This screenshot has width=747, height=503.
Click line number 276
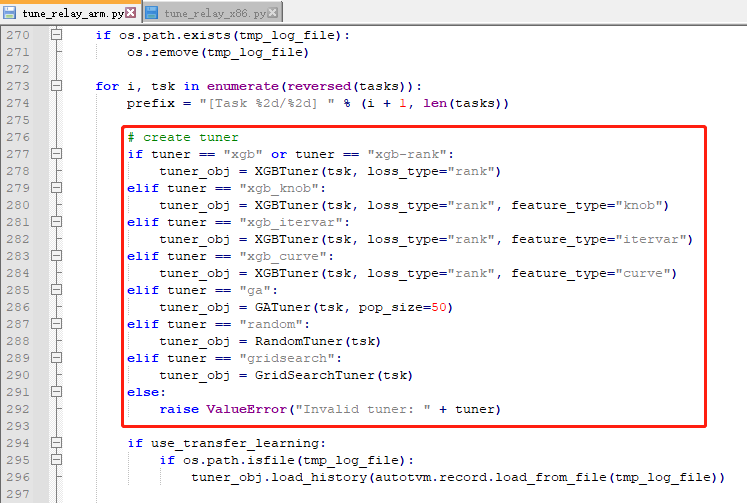(18, 137)
